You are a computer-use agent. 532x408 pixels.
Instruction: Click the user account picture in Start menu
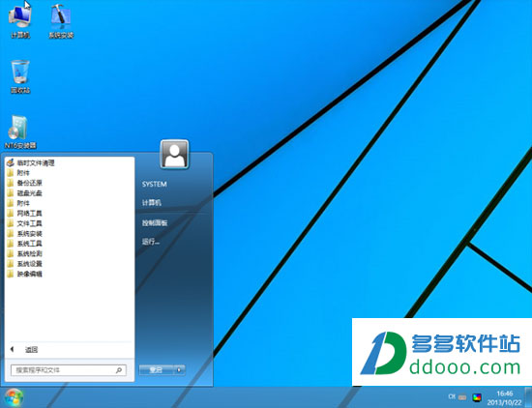pyautogui.click(x=174, y=154)
